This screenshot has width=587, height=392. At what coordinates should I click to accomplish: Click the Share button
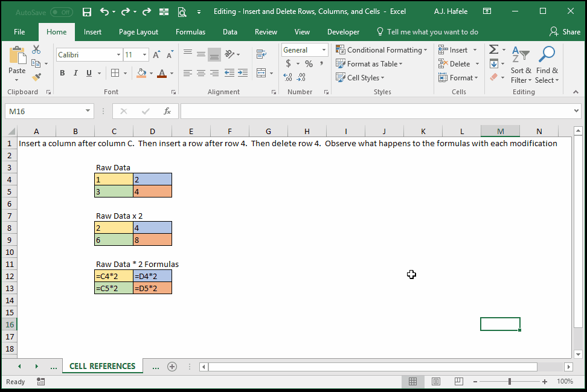pos(565,32)
